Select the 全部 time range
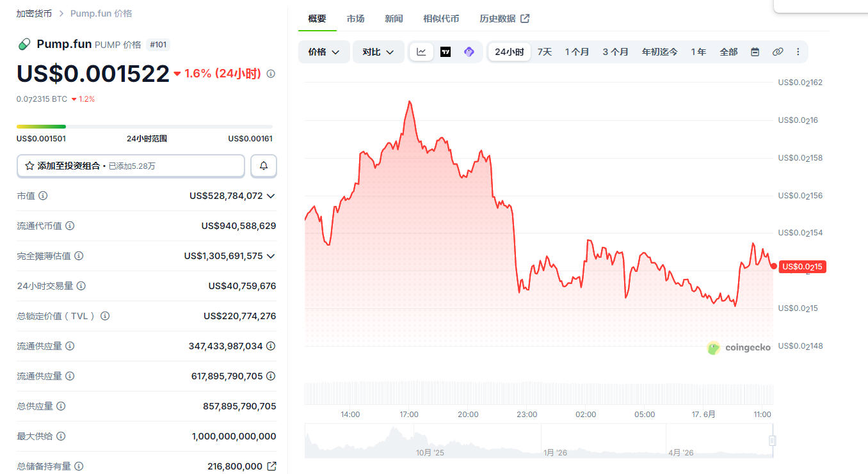 (x=728, y=52)
